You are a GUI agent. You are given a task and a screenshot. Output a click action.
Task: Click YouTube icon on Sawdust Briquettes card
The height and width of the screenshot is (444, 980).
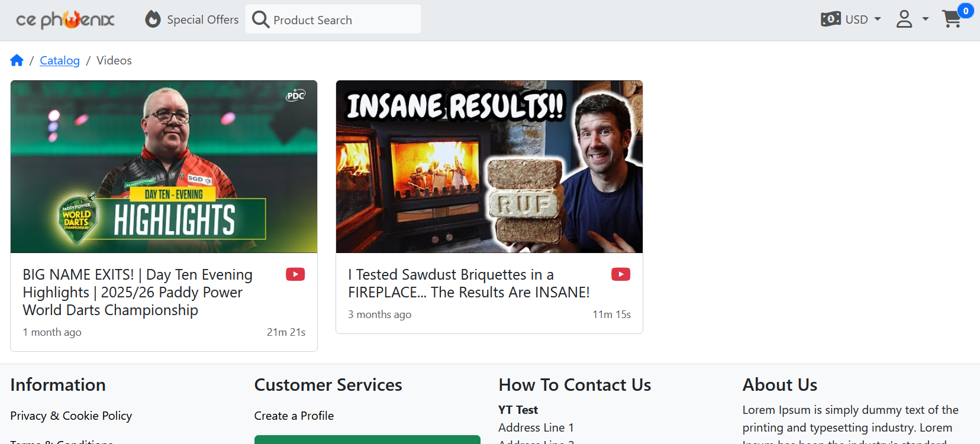click(x=621, y=274)
